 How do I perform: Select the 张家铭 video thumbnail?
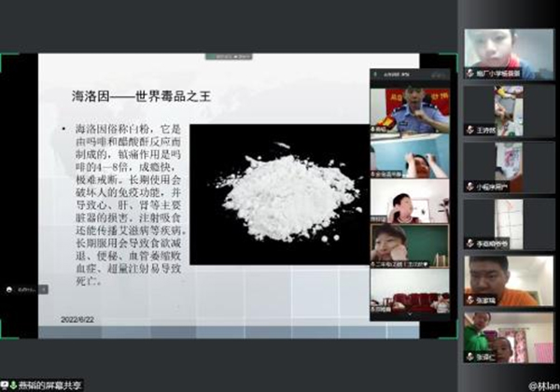[509, 279]
